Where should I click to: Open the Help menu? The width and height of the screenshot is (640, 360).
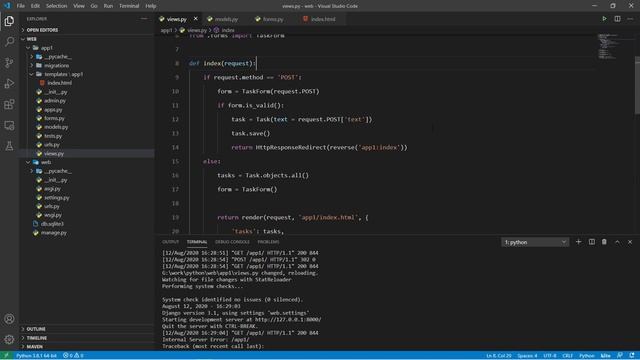[x=151, y=6]
